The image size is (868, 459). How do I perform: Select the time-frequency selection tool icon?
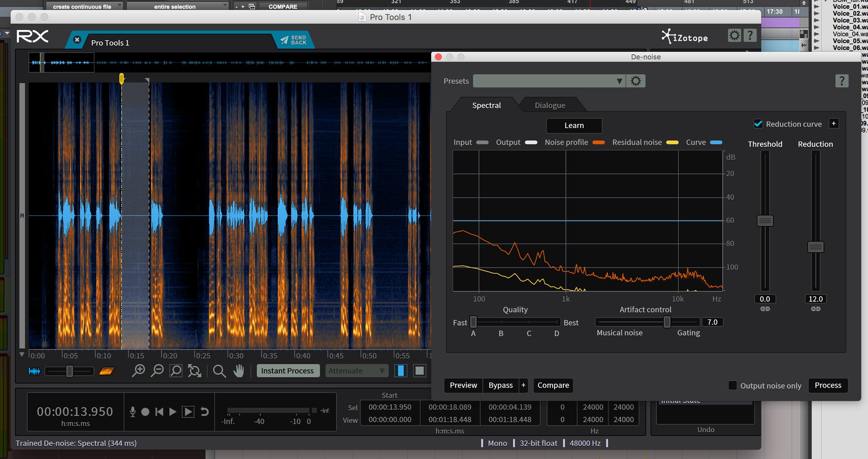pyautogui.click(x=420, y=371)
